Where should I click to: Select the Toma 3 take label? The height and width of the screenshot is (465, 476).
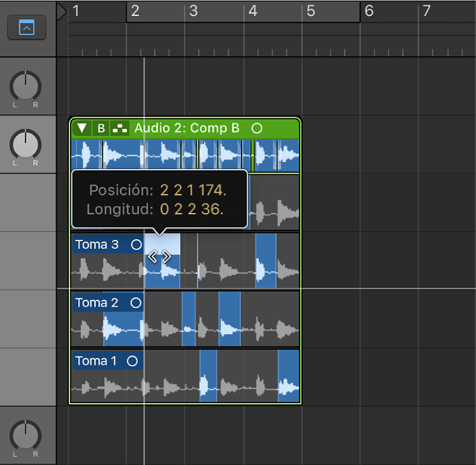tap(97, 244)
